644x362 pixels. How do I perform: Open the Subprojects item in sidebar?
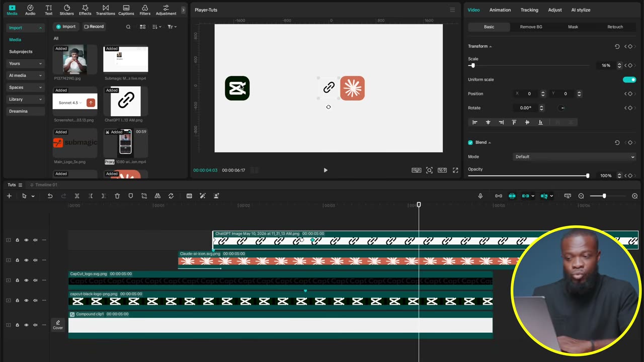pyautogui.click(x=21, y=51)
